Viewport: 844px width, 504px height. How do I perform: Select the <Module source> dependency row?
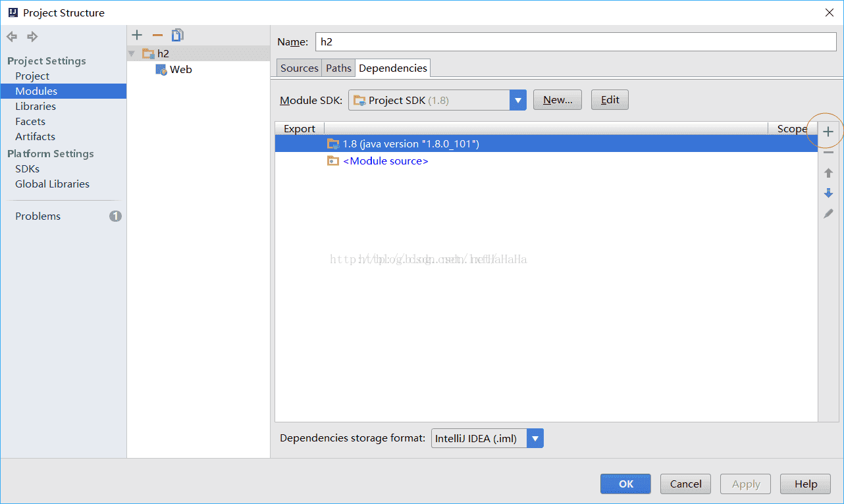pyautogui.click(x=546, y=161)
